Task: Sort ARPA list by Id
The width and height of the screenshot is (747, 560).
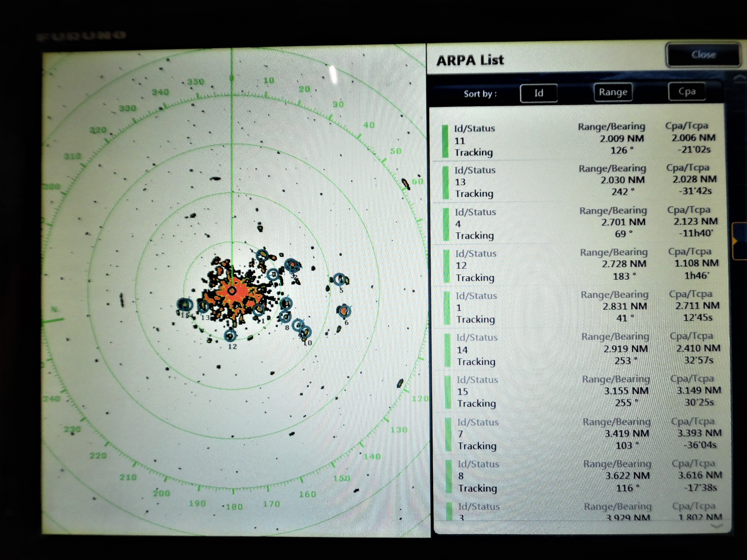Action: [x=538, y=93]
